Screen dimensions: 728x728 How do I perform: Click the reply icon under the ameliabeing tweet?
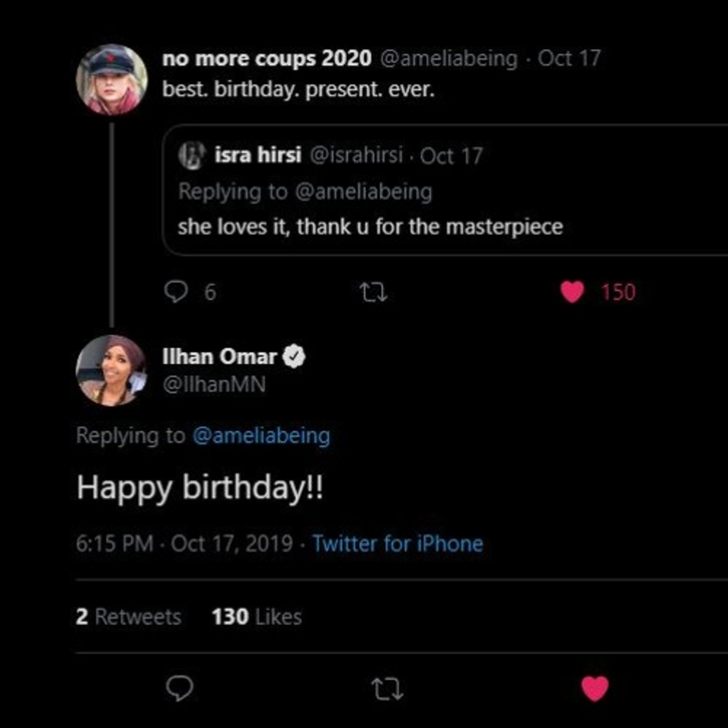point(176,292)
